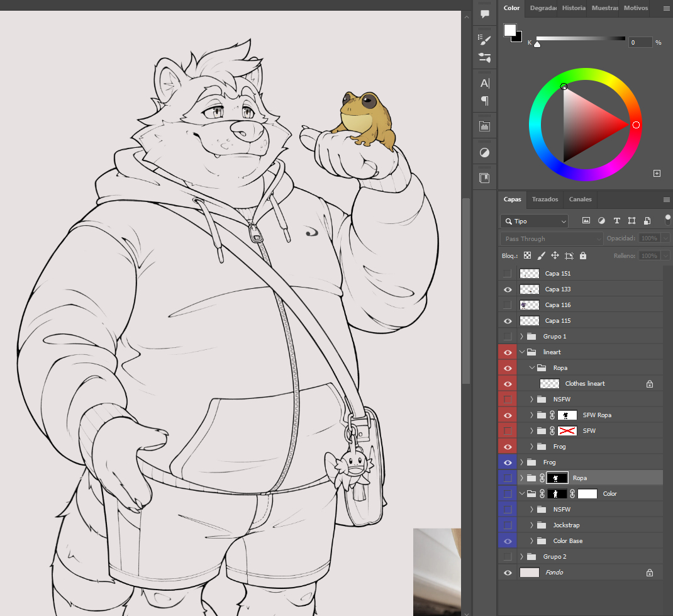Click the filter for adjustment layers icon
Viewport: 673px width, 616px height.
tap(601, 221)
